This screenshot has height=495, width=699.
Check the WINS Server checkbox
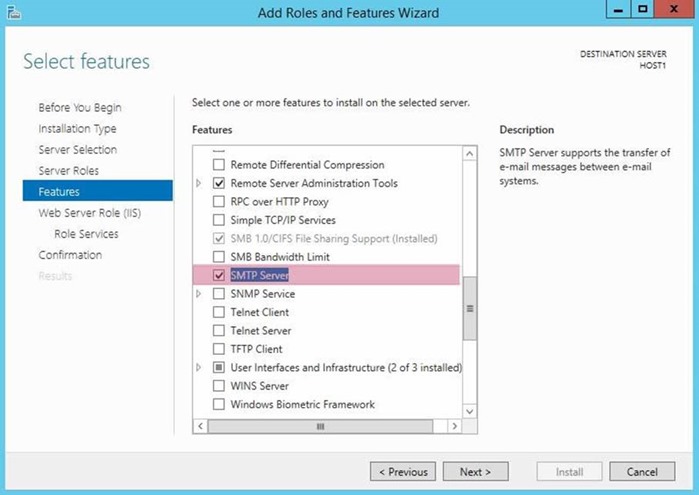pos(218,385)
